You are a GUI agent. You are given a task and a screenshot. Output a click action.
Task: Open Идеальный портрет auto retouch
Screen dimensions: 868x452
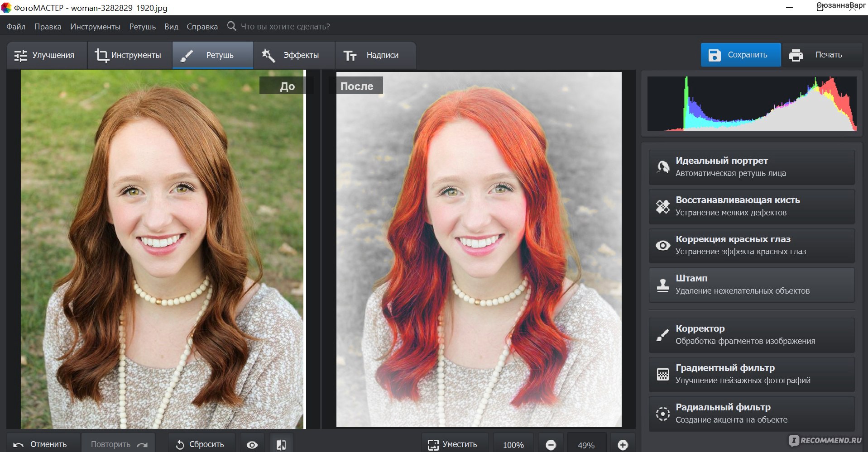752,167
